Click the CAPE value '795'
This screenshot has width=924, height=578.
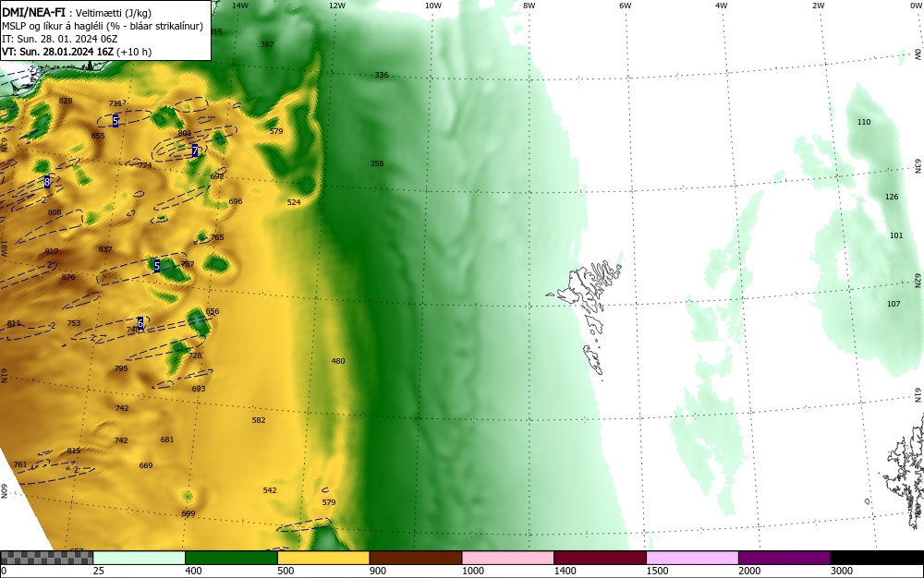pos(121,368)
